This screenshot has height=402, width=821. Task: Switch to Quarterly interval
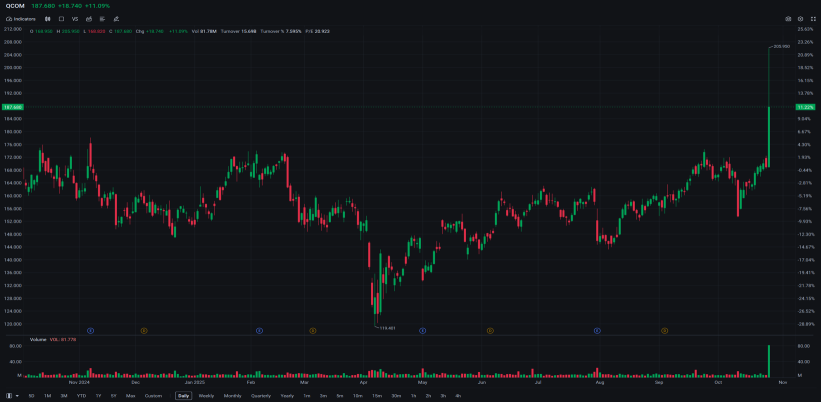pyautogui.click(x=261, y=396)
